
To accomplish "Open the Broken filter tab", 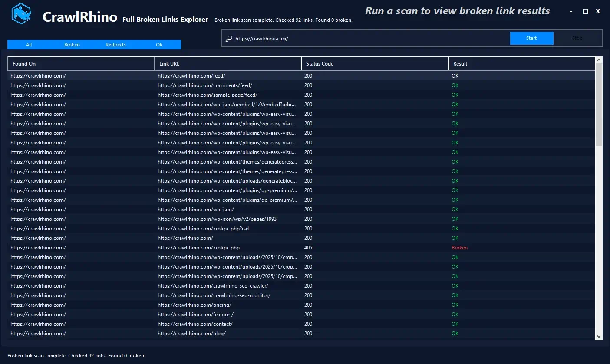I will coord(72,45).
